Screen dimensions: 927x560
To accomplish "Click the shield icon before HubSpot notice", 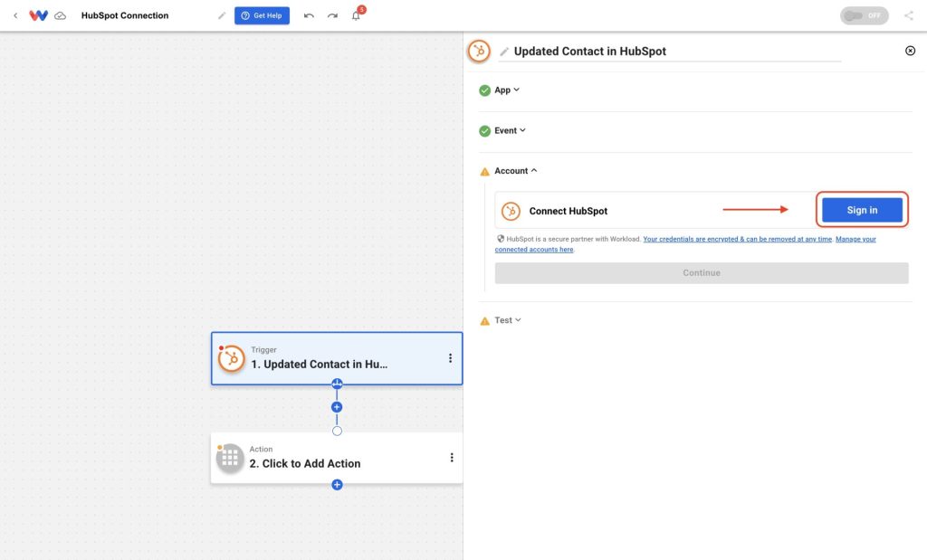I will pos(500,239).
